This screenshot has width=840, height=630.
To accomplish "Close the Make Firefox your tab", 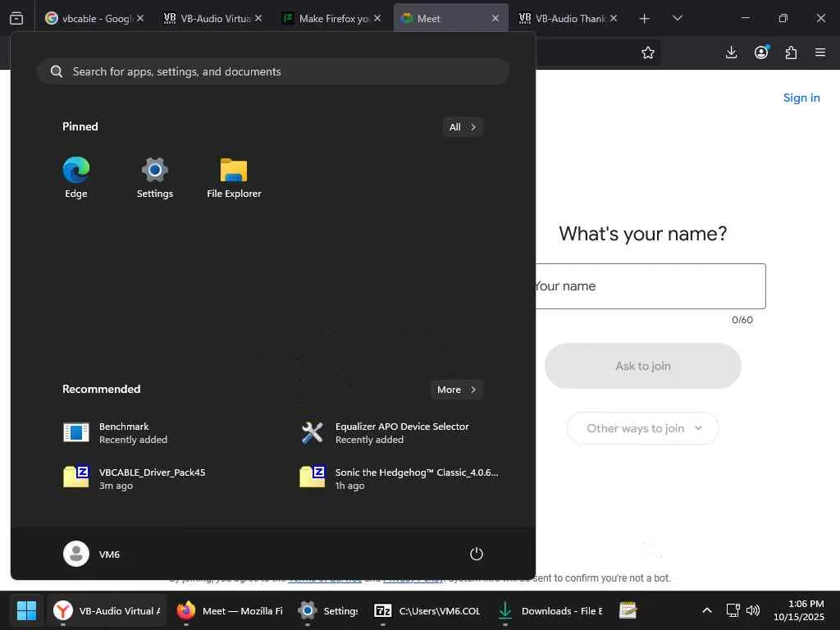I will 377,18.
